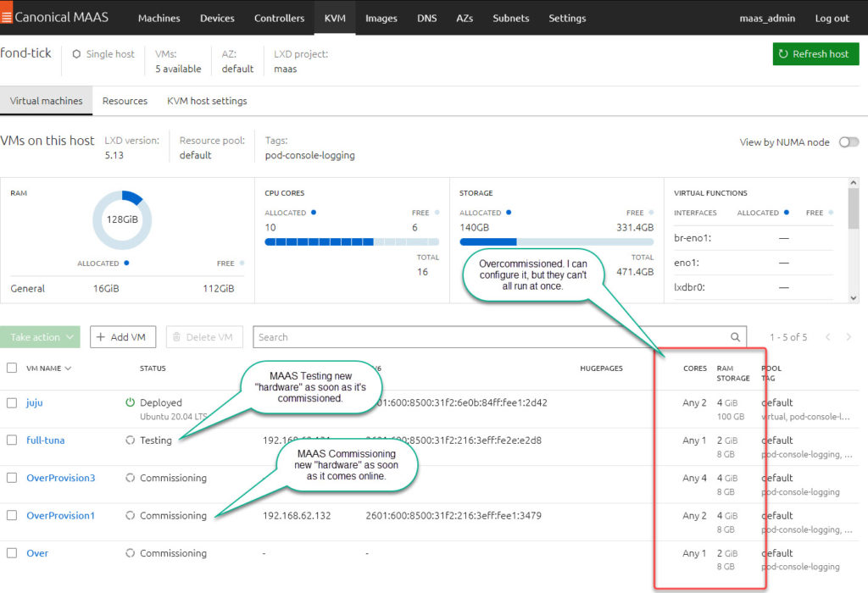Open the Machines menu

159,18
